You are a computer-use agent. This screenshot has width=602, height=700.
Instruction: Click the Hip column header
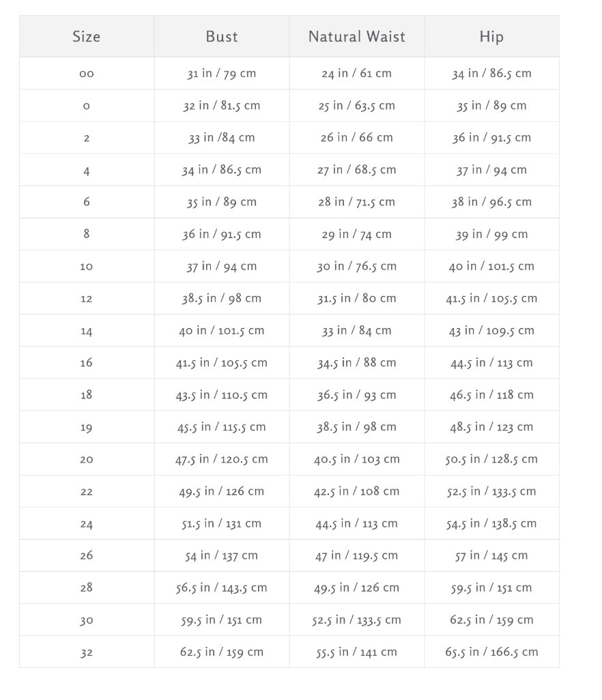[x=491, y=37]
